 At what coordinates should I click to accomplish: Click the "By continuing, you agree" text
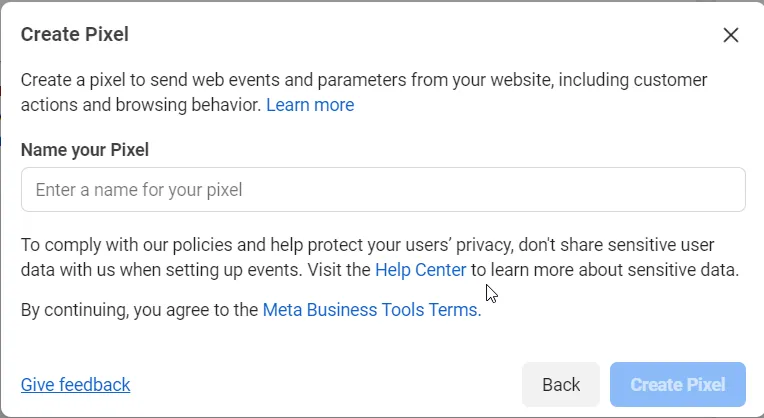[x=140, y=310]
